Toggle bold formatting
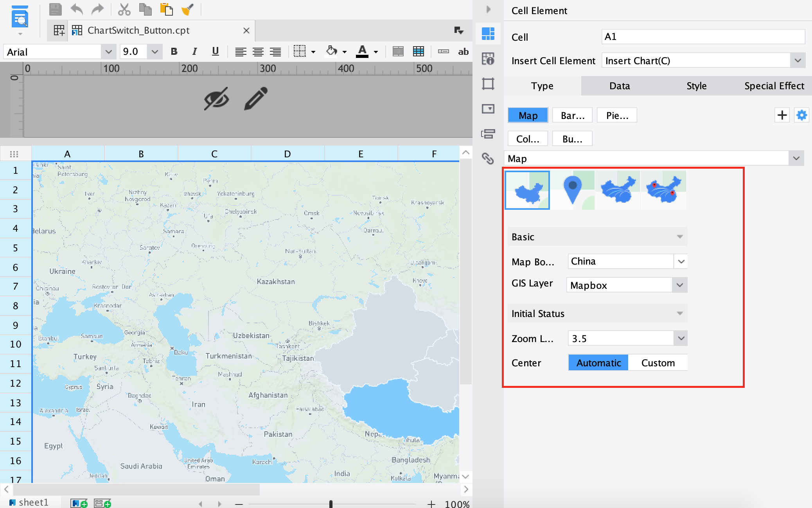 click(x=174, y=51)
